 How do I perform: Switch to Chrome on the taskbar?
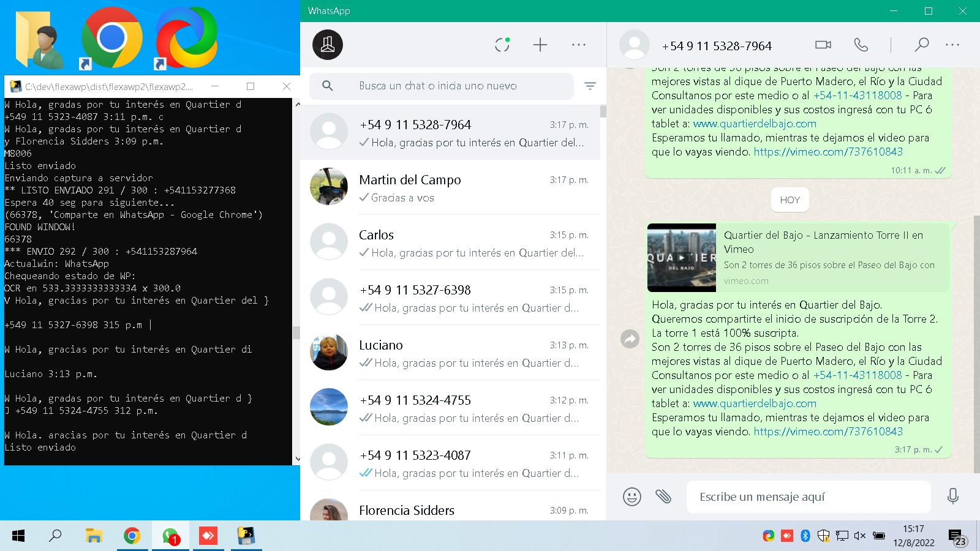[x=132, y=536]
